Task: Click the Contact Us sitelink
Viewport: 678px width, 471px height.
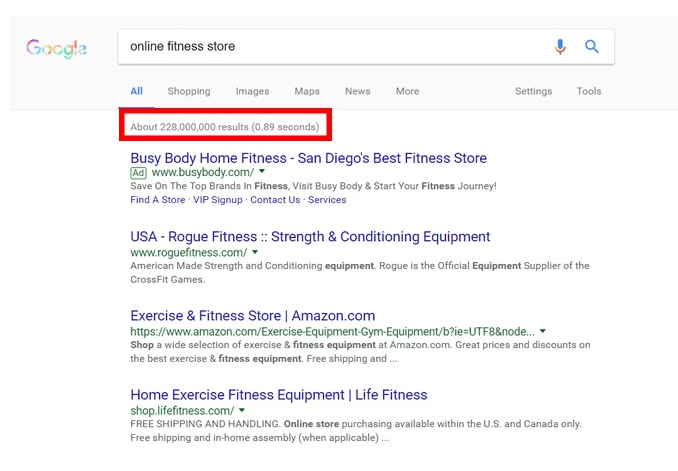Action: point(275,200)
